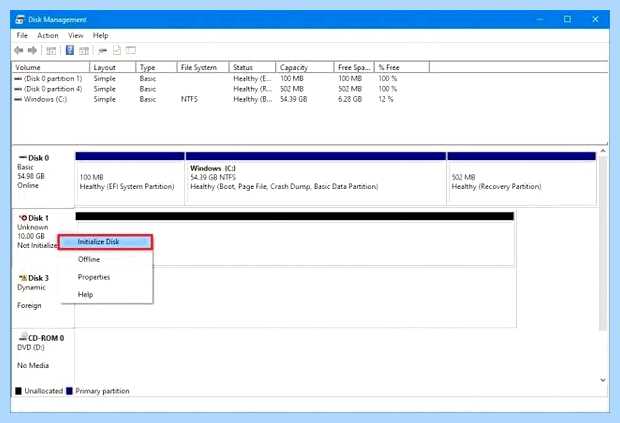Click the Primary partition blue legend swatch
Image resolution: width=620 pixels, height=423 pixels.
(69, 391)
